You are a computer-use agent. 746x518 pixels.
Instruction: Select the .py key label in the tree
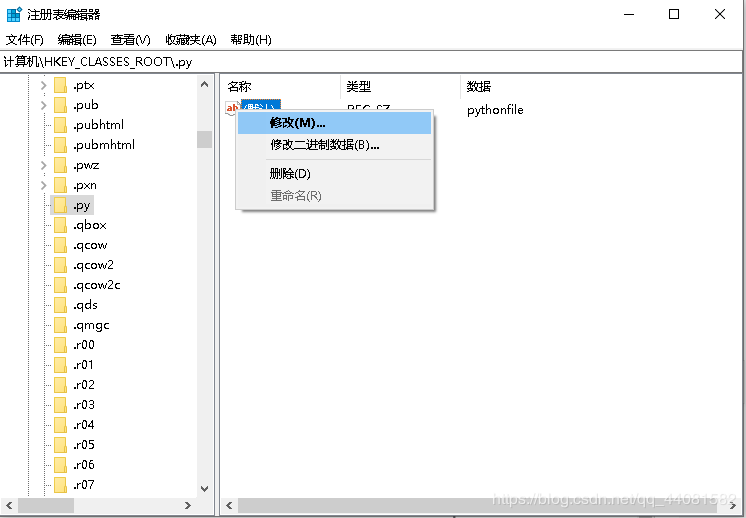(81, 205)
